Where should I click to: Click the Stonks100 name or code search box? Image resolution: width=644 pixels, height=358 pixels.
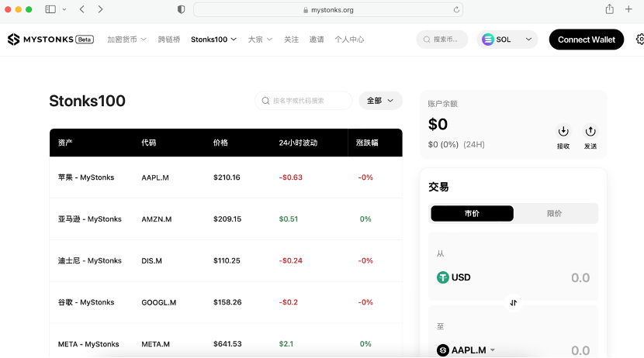click(303, 101)
